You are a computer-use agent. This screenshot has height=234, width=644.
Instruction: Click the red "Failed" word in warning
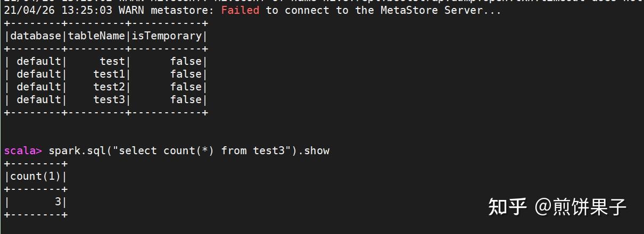tap(240, 10)
